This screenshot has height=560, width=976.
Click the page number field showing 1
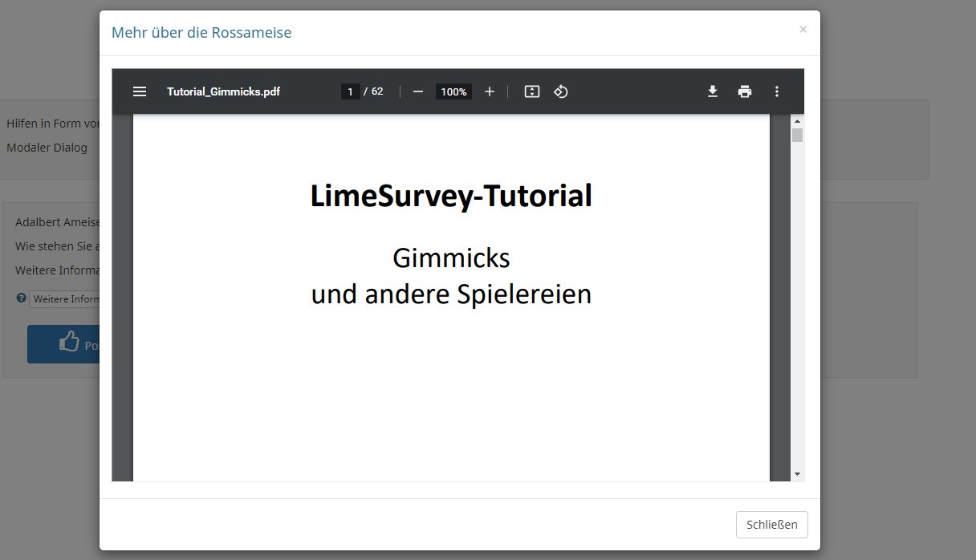pos(350,91)
